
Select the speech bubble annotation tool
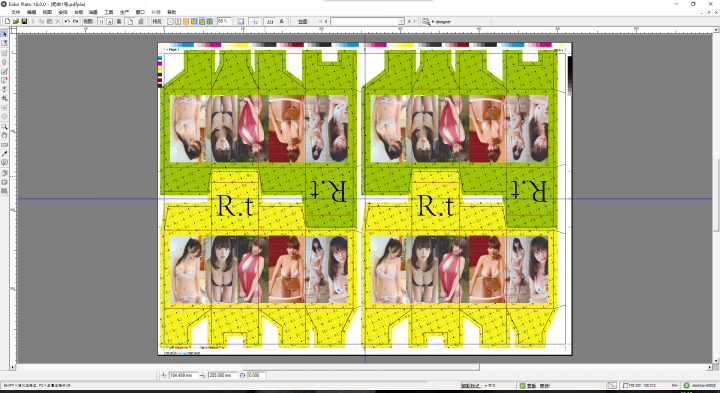click(x=5, y=163)
